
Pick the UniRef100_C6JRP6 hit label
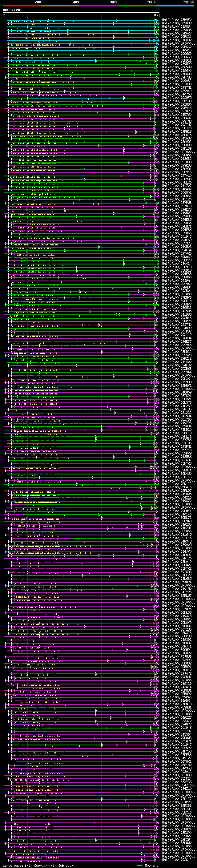[x=177, y=802]
